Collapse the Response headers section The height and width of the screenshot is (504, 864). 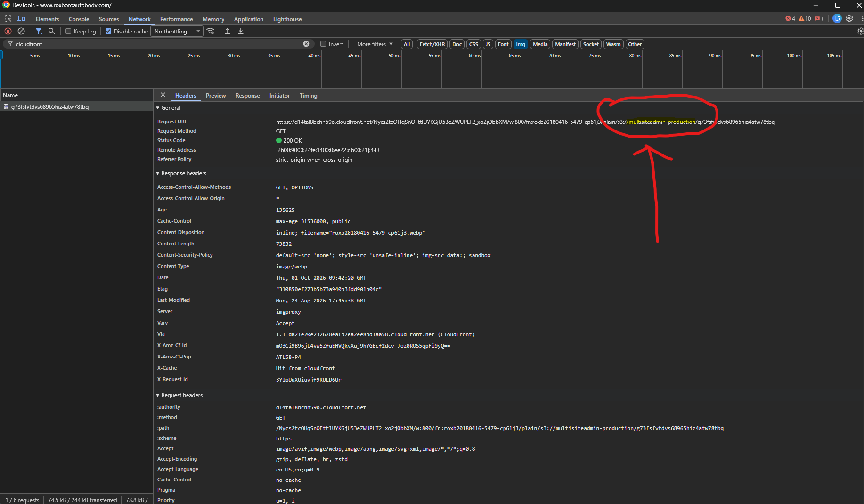158,173
